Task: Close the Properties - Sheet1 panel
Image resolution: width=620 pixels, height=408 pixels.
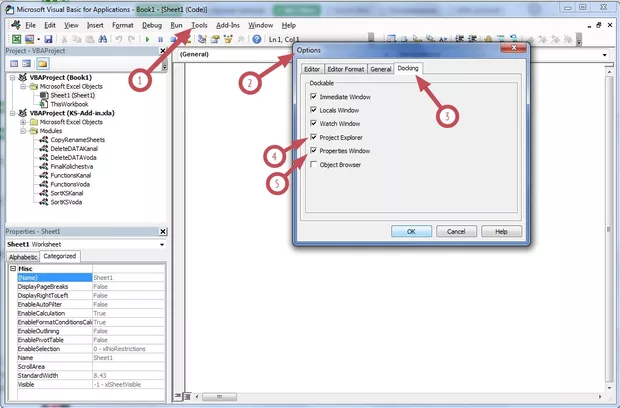Action: [x=163, y=232]
